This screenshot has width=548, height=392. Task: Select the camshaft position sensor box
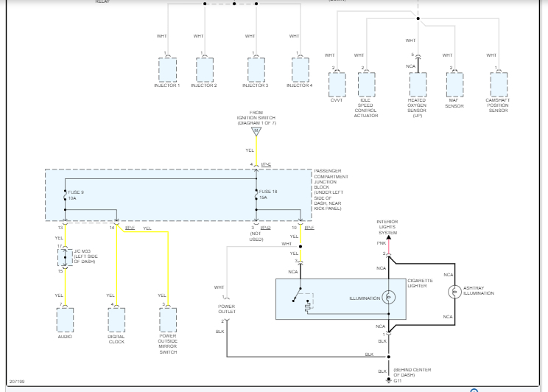point(499,85)
